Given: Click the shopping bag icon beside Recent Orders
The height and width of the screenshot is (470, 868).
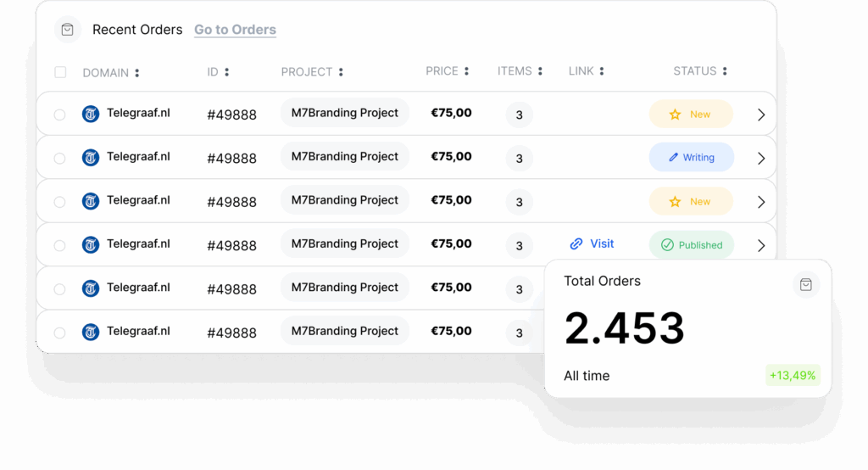Looking at the screenshot, I should [x=68, y=30].
